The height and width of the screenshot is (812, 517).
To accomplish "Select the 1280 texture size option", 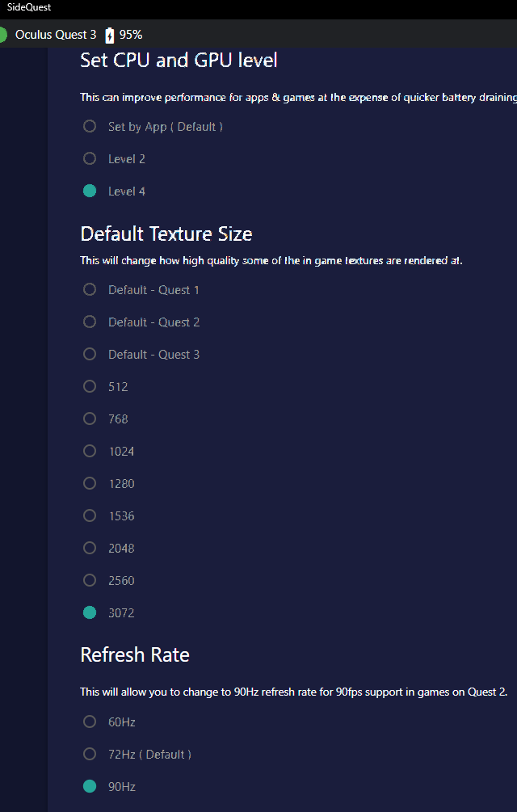I will coord(90,483).
